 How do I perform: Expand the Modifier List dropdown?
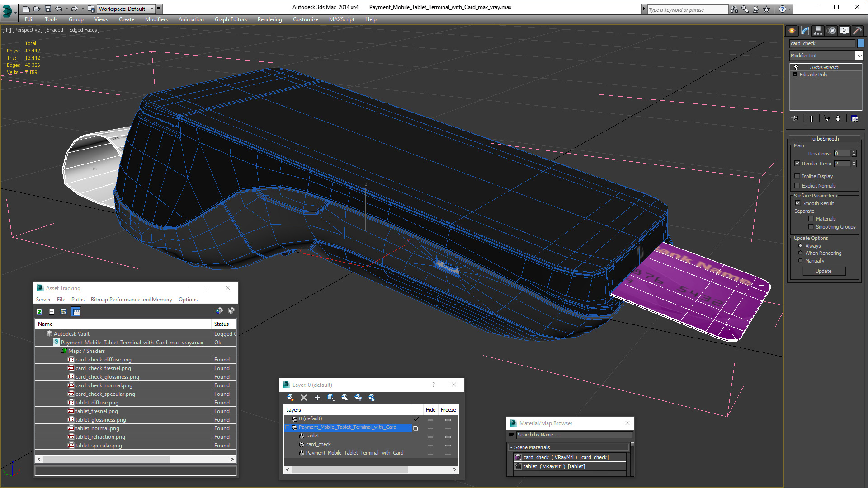[x=860, y=55]
